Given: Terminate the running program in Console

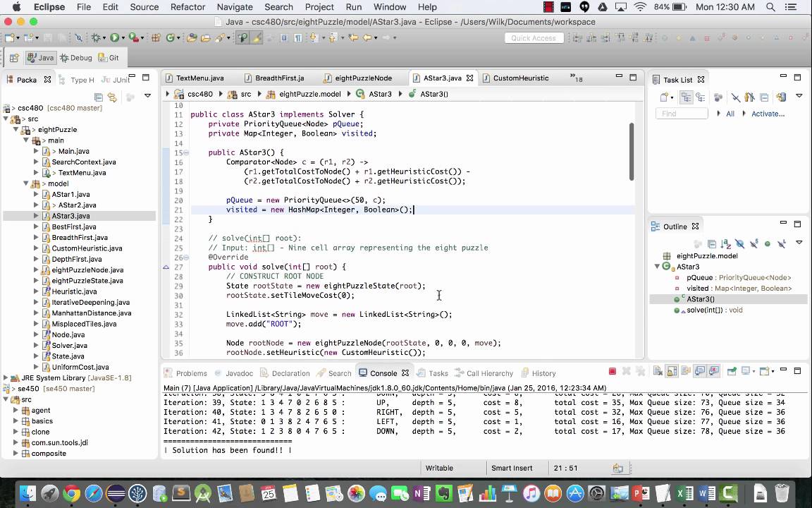Looking at the screenshot, I should [612, 371].
